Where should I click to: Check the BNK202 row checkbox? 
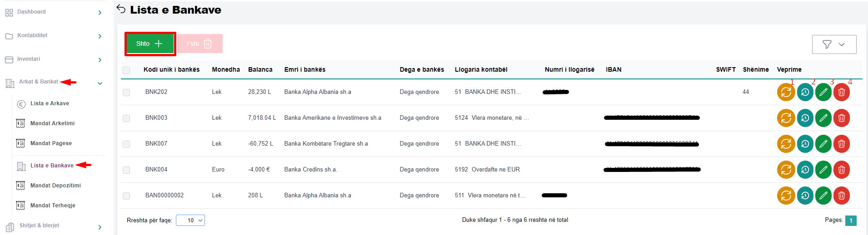(126, 93)
